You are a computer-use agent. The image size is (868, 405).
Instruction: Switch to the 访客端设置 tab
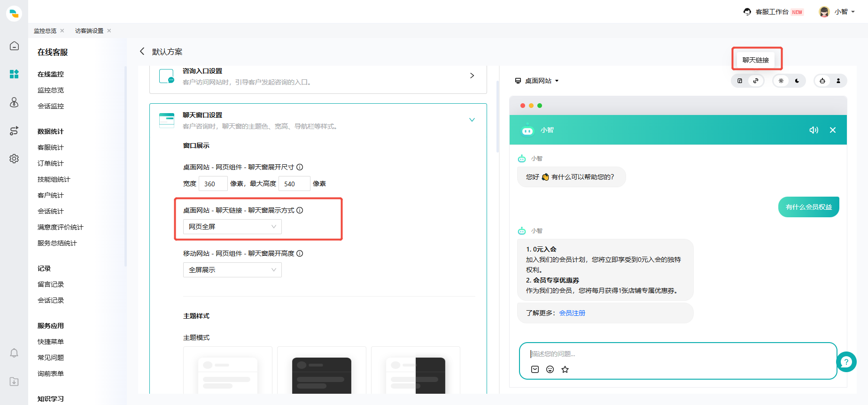89,31
